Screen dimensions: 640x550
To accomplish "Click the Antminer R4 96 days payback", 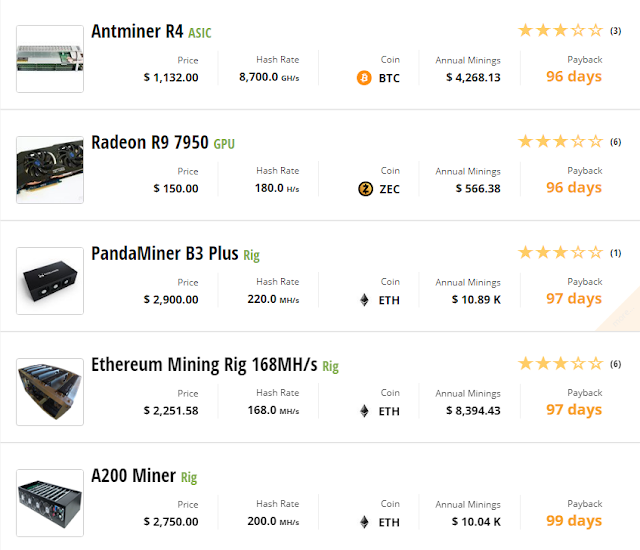I will [x=574, y=77].
